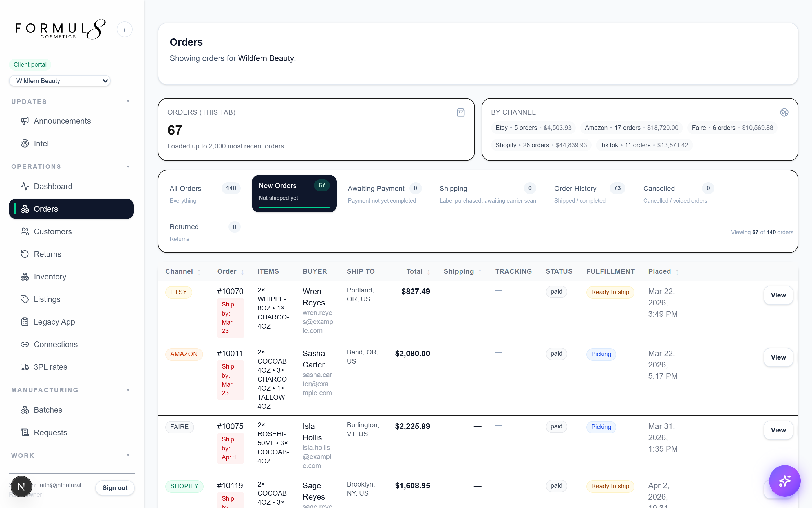
Task: Click the Batches icon in sidebar
Action: (x=25, y=410)
